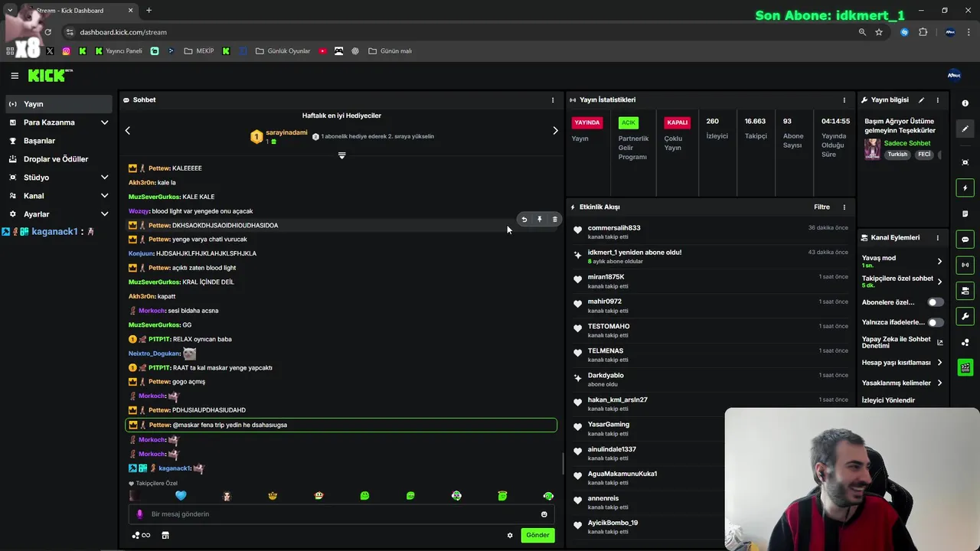The height and width of the screenshot is (551, 980).
Task: Expand the Stüdyo sidebar section
Action: coord(105,178)
